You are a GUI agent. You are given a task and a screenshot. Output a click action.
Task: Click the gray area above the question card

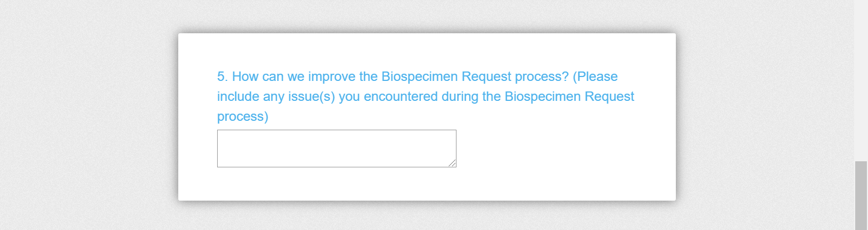(x=427, y=16)
